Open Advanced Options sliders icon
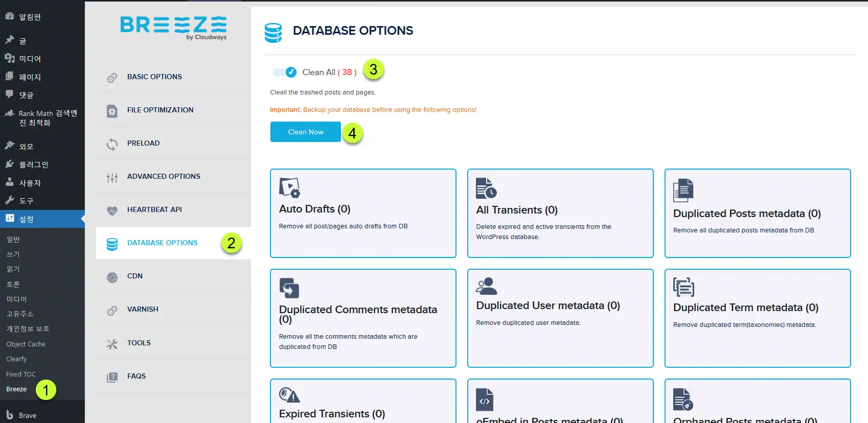 click(x=112, y=177)
